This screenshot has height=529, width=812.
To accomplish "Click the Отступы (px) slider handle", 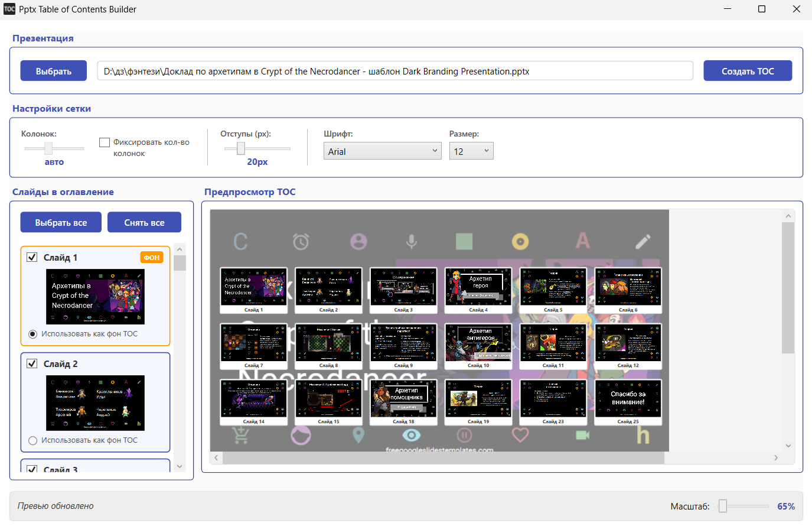I will click(x=241, y=148).
